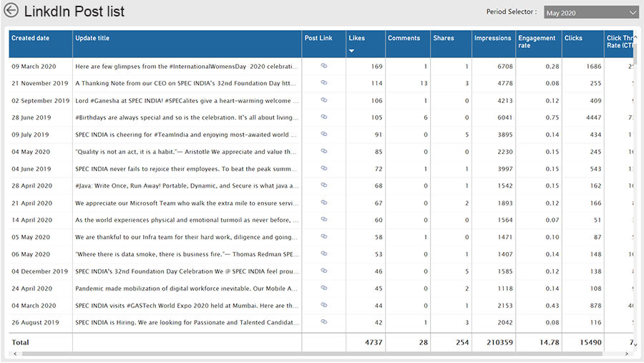Open the post link for 04 March 2020 row
The width and height of the screenshot is (644, 363).
click(323, 305)
